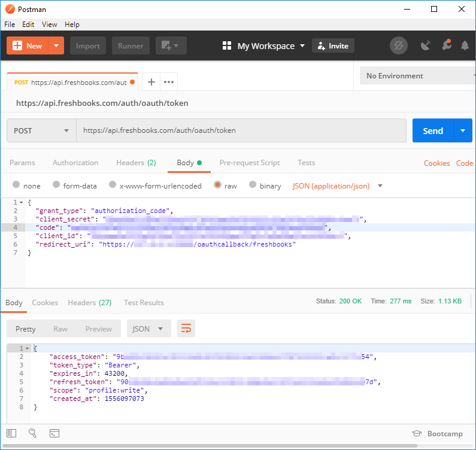Select the POST api.freshbooks.com request tab
This screenshot has height=450, width=476.
72,82
